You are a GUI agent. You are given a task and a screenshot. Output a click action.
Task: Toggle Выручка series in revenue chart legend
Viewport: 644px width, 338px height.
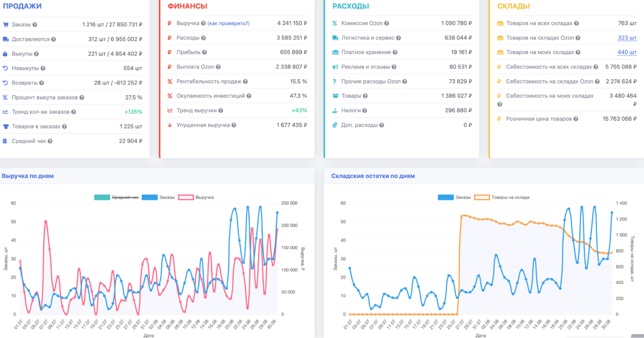pos(196,197)
